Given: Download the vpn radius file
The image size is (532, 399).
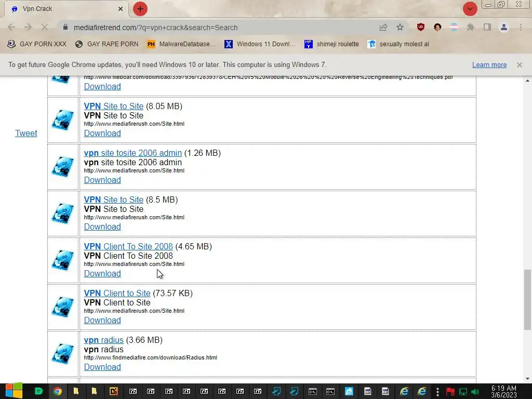Looking at the screenshot, I should click(102, 367).
